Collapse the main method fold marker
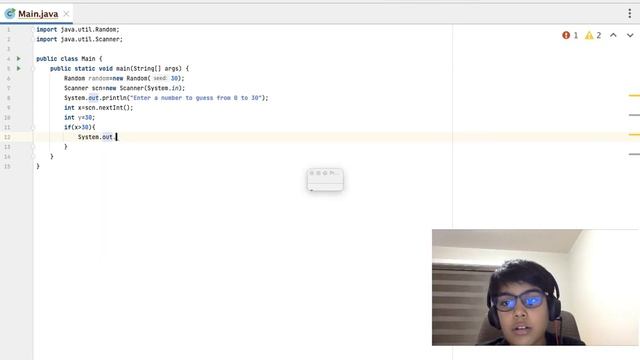The image size is (640, 360). tap(33, 69)
